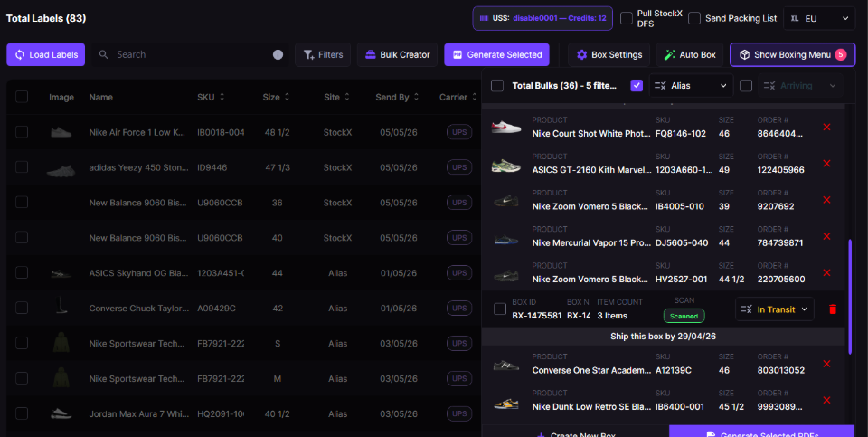Click SKU DJ5605-040 in boxing panel

click(682, 242)
